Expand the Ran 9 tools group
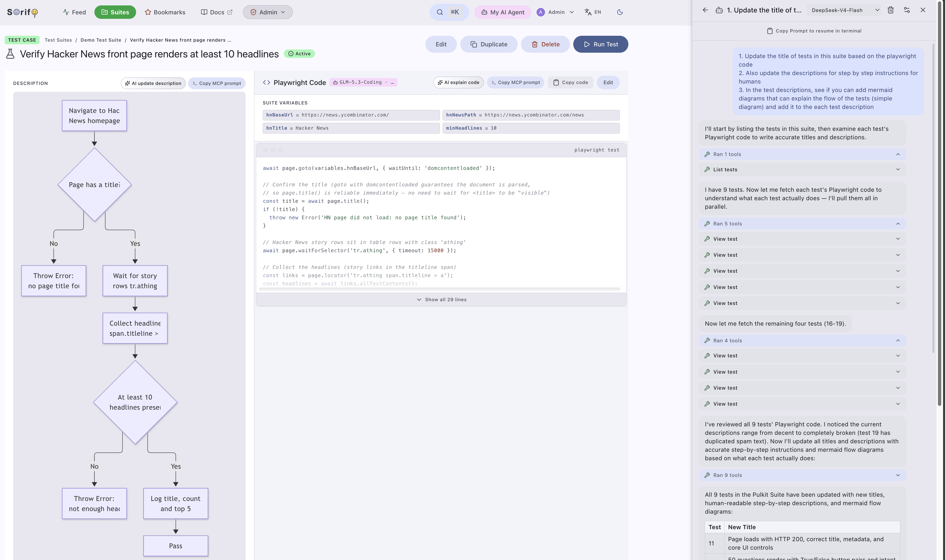The image size is (945, 560). coord(802,475)
